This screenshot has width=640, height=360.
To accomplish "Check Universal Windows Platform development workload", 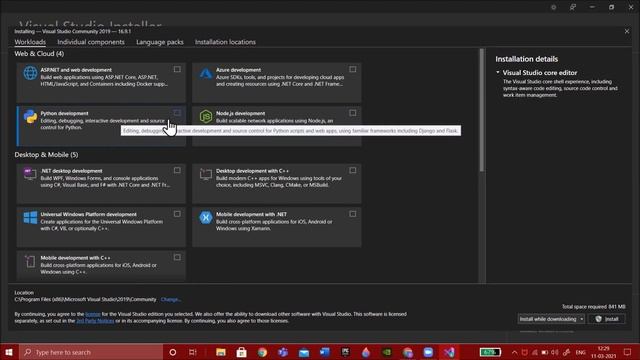I will click(x=177, y=214).
